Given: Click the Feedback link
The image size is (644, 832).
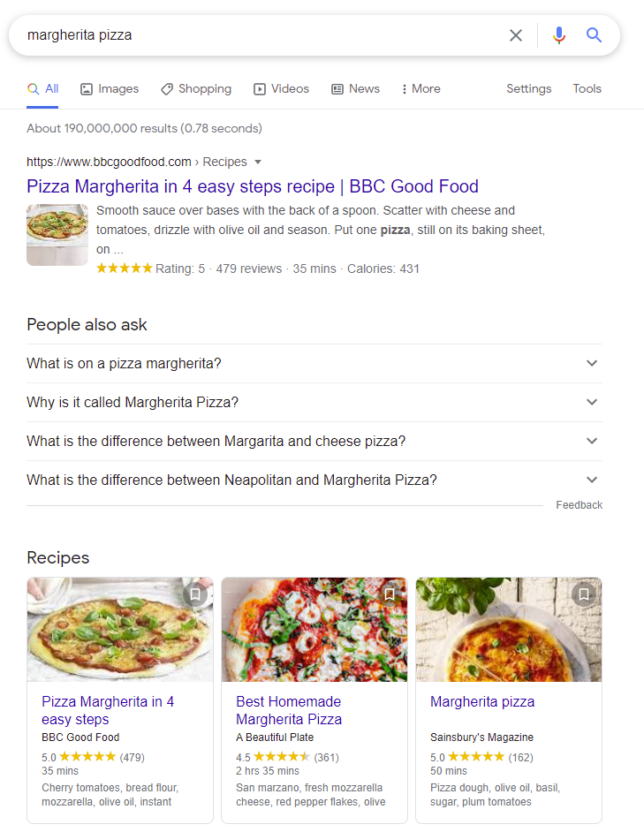Looking at the screenshot, I should point(579,505).
